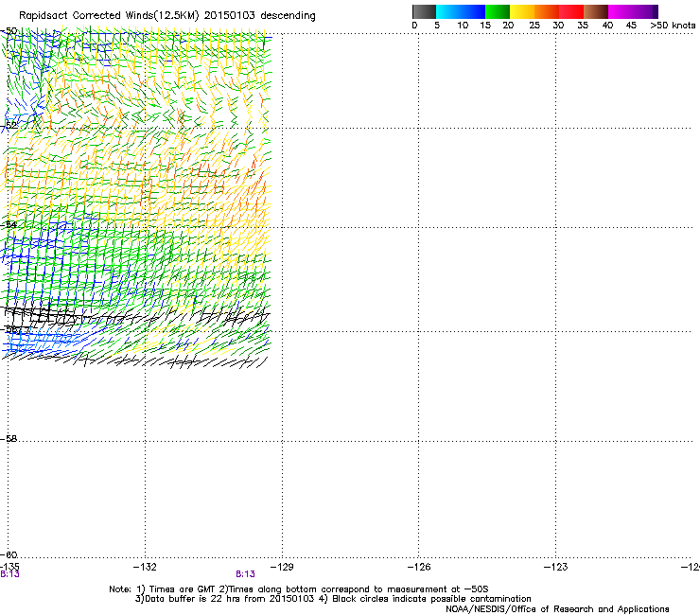Click the '-58' latitude axis label
Screen dimensions: 700x615
[x=9, y=439]
